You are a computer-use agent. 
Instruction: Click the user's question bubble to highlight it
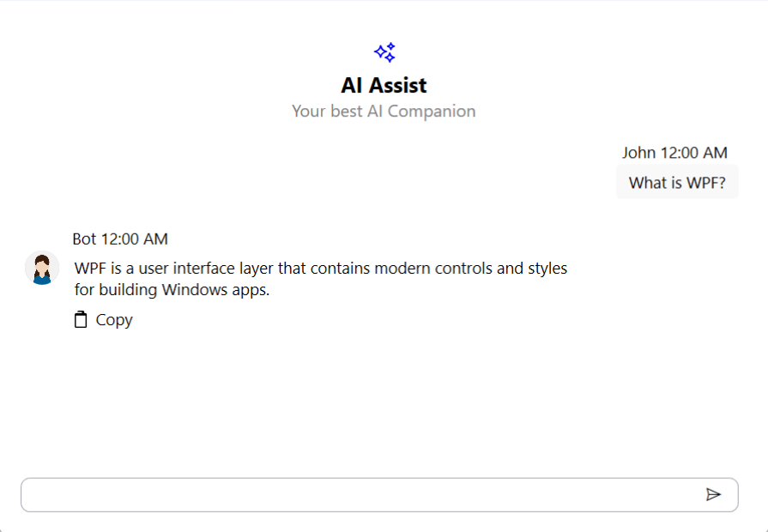coord(677,182)
